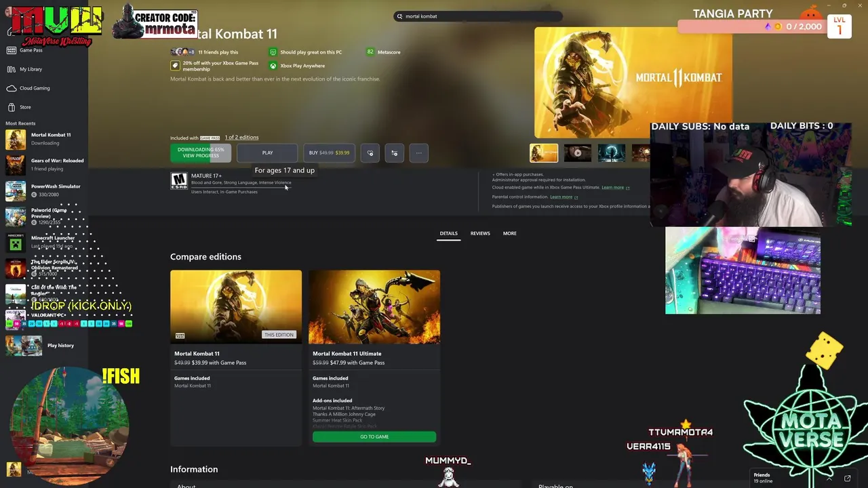
Task: Click the Mortal Kombat 11 hero banner image
Action: click(633, 83)
